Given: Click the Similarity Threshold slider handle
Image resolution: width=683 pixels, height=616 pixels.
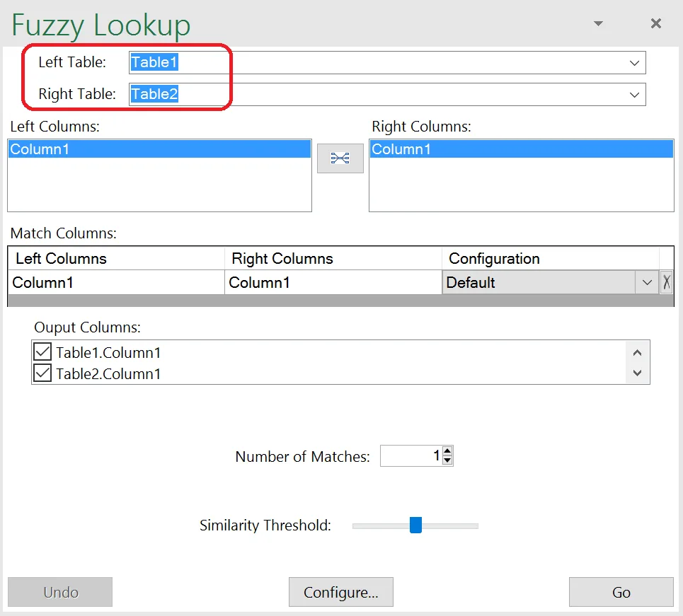Looking at the screenshot, I should [x=415, y=525].
